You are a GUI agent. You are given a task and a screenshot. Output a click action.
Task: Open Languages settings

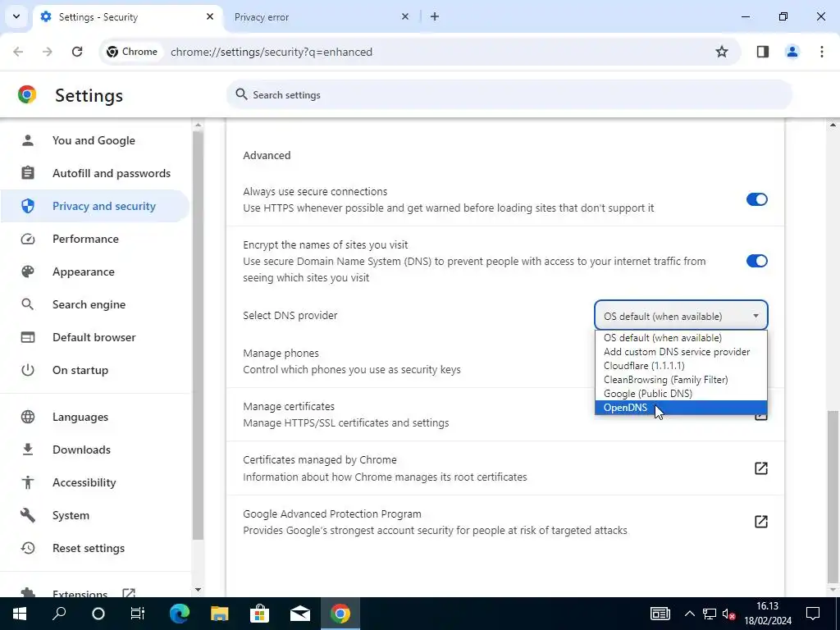coord(94,417)
